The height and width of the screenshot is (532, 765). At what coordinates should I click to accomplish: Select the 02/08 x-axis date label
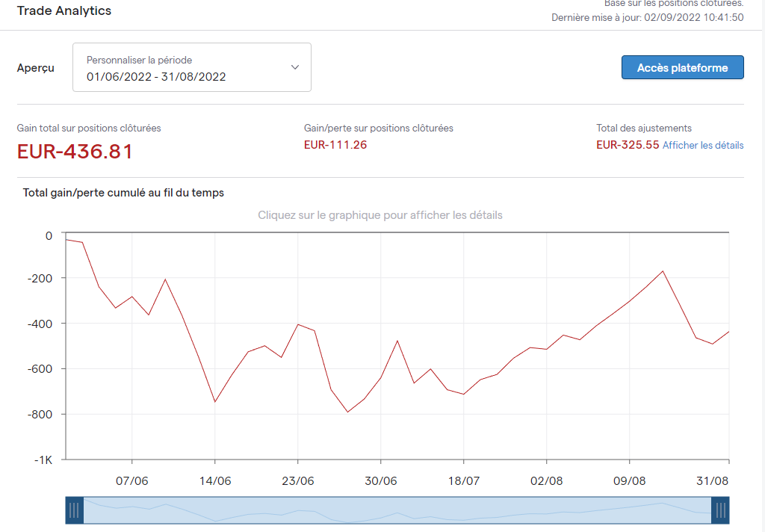[547, 480]
